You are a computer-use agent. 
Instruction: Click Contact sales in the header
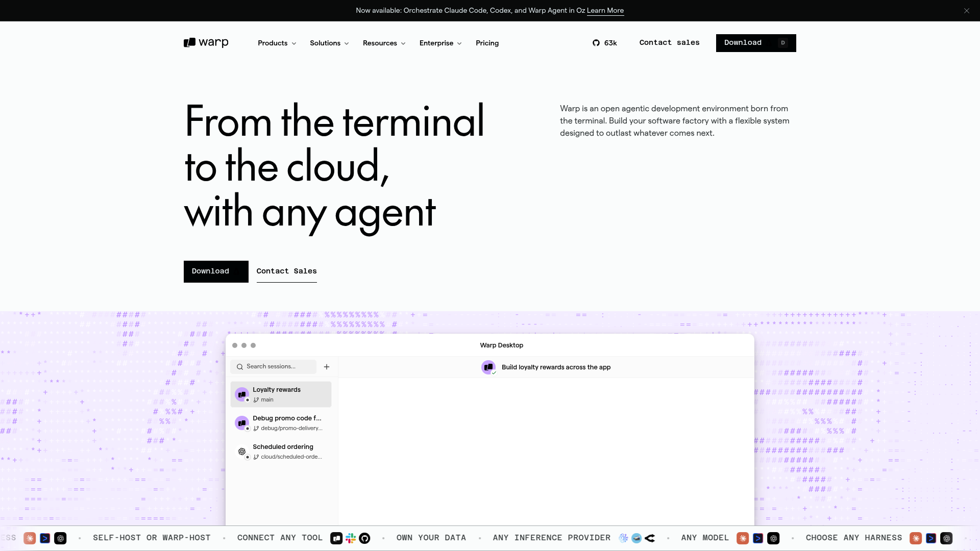[x=669, y=43]
